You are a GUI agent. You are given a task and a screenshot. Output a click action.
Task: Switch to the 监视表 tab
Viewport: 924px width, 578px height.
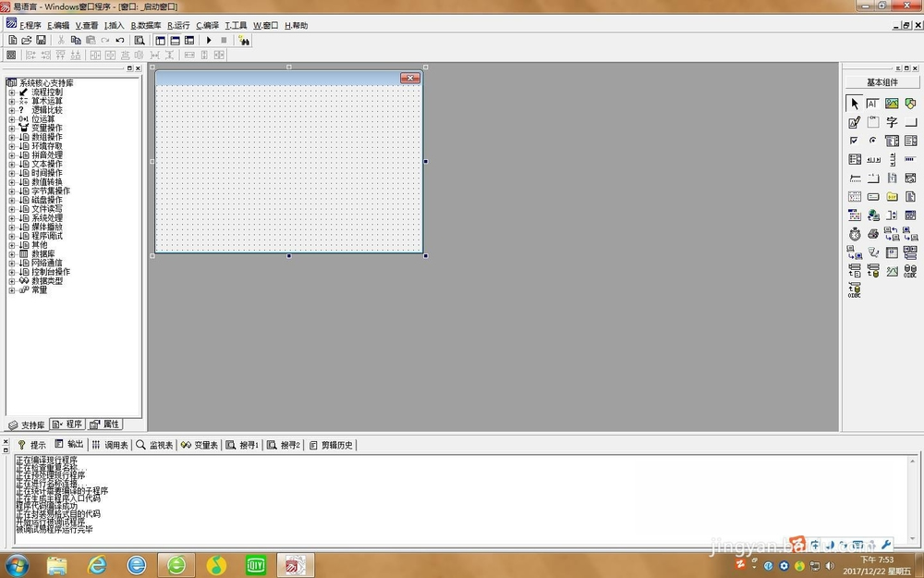(x=154, y=445)
